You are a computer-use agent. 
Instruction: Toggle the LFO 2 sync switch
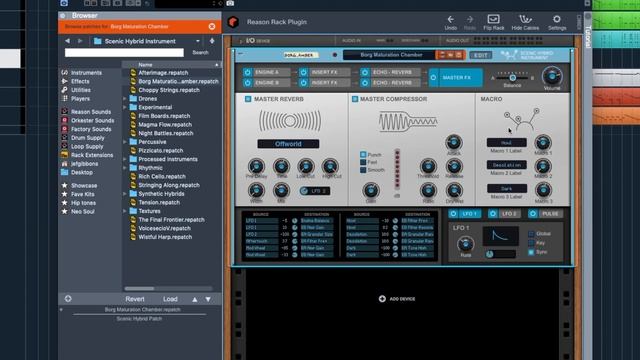click(x=304, y=191)
